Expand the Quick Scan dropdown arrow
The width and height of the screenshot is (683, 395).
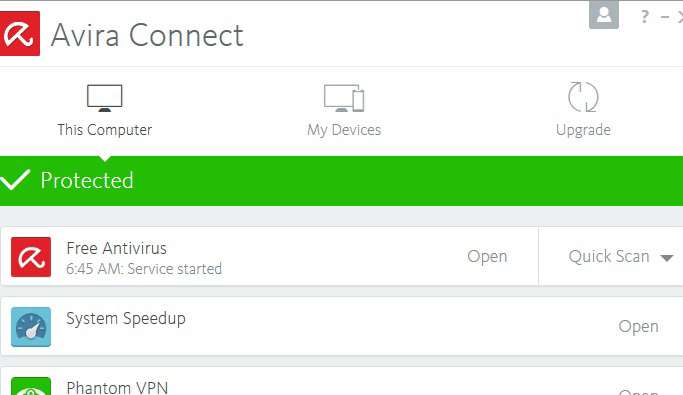coord(666,258)
